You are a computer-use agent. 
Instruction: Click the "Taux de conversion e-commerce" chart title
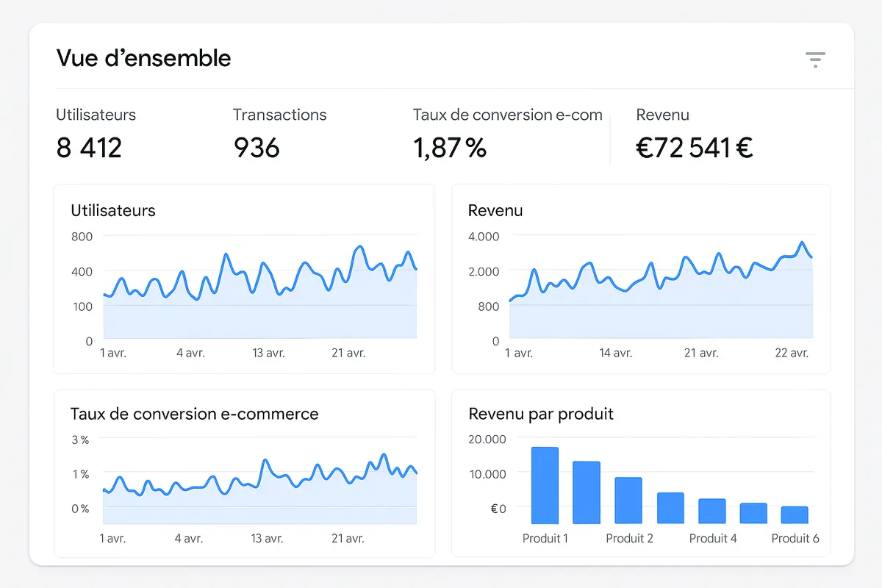click(195, 414)
